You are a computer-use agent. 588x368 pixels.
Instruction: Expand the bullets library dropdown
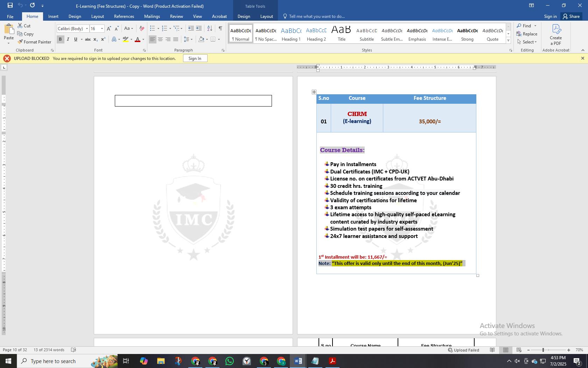click(x=158, y=28)
